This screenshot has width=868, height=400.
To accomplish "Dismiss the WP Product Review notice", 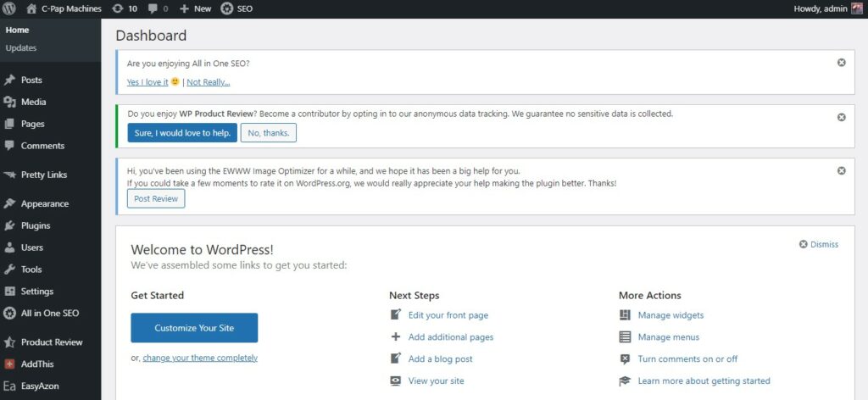I will 842,117.
